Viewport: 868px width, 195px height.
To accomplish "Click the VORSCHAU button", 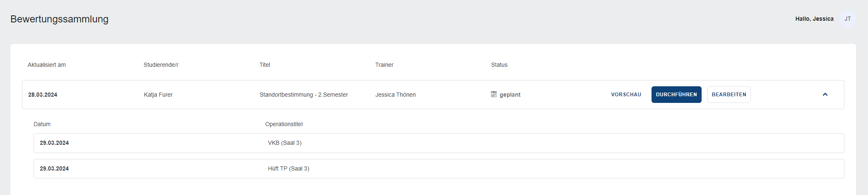I will (626, 95).
